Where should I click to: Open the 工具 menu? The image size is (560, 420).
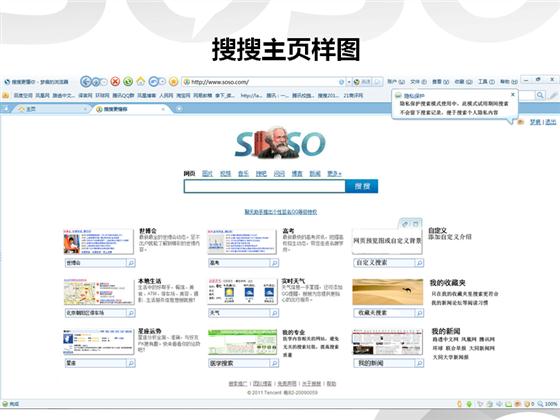click(486, 82)
